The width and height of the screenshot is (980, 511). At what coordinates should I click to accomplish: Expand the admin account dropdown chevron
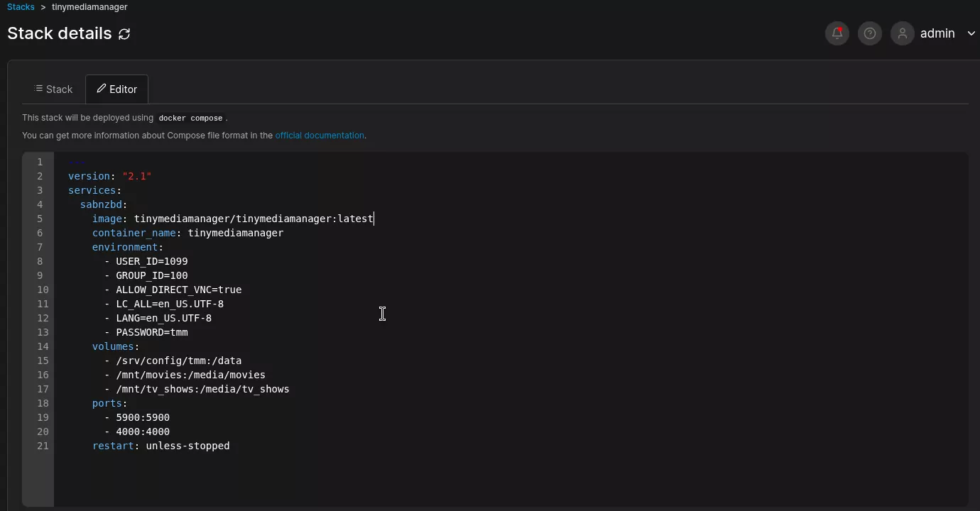coord(971,33)
